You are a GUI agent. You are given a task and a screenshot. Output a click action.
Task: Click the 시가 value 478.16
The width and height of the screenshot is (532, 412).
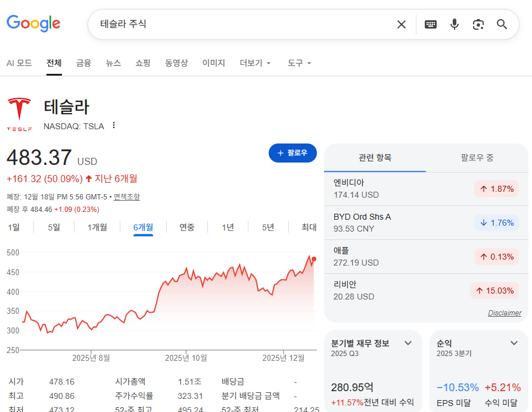(62, 382)
